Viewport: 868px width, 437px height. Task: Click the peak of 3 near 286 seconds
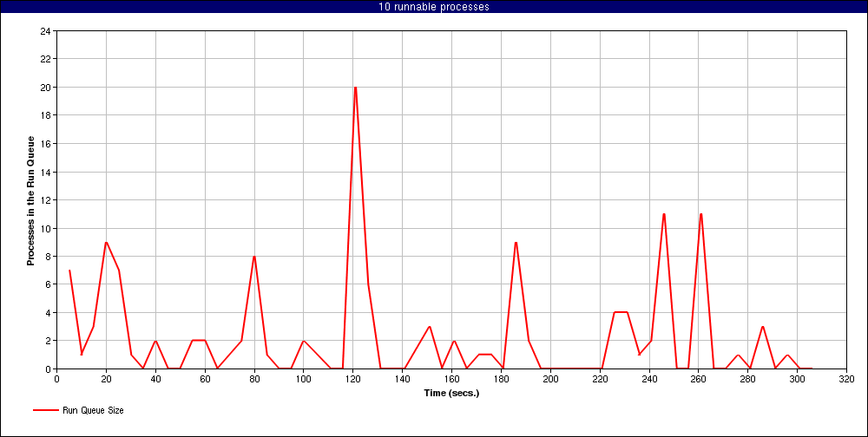[762, 326]
